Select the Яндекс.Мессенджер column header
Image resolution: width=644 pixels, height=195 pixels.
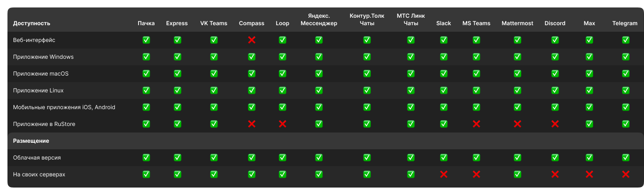(x=319, y=20)
